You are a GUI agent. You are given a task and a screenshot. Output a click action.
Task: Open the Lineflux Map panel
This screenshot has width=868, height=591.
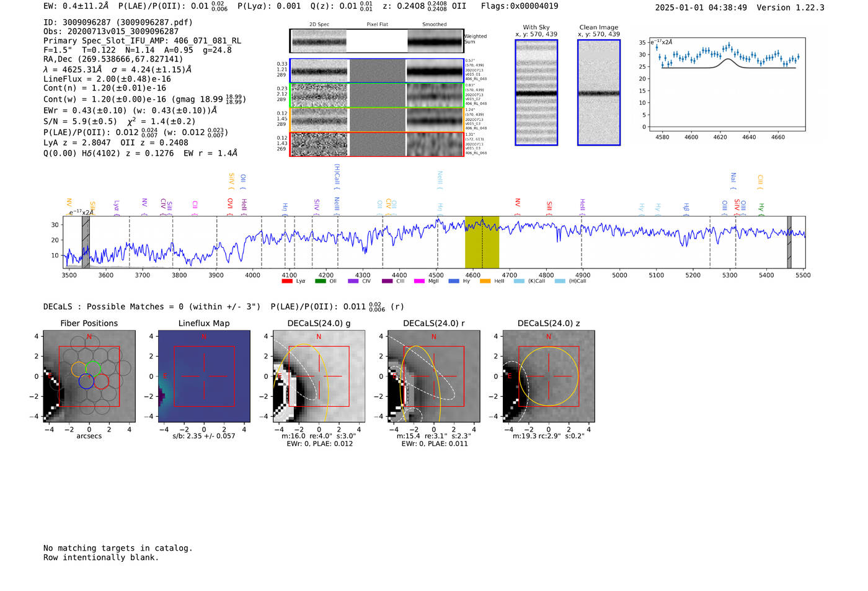tap(204, 376)
